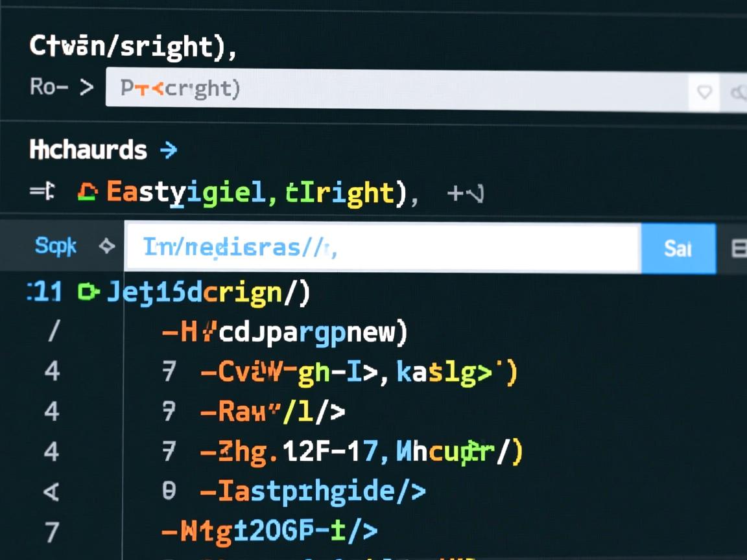Viewport: 747px width, 560px height.
Task: Click the Scpk label
Action: pos(56,246)
